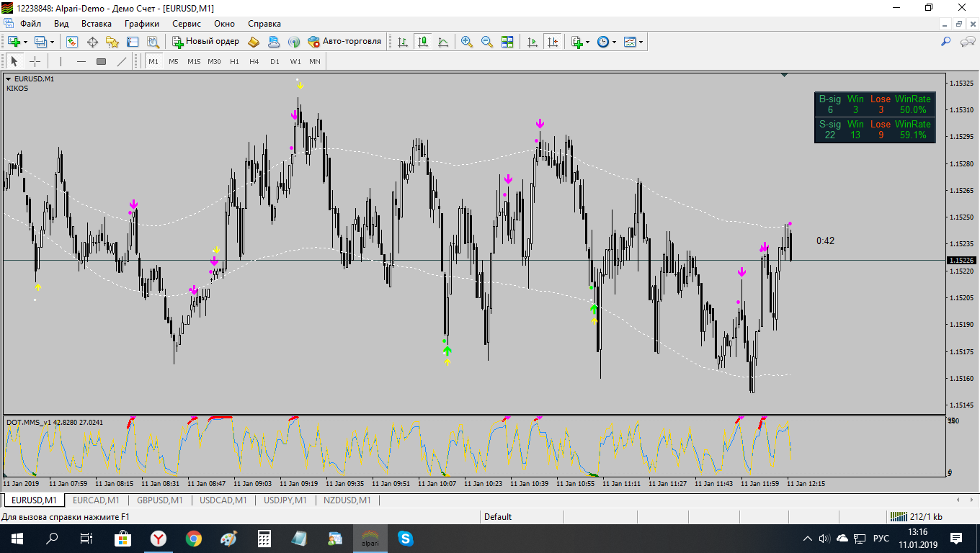Launch the Strategy Tester magnifier icon

(x=153, y=42)
